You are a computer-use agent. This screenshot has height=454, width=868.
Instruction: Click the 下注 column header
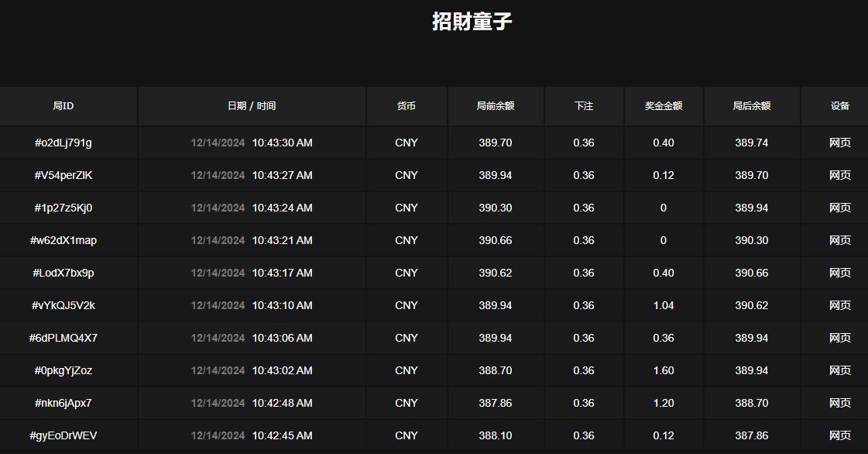(584, 106)
